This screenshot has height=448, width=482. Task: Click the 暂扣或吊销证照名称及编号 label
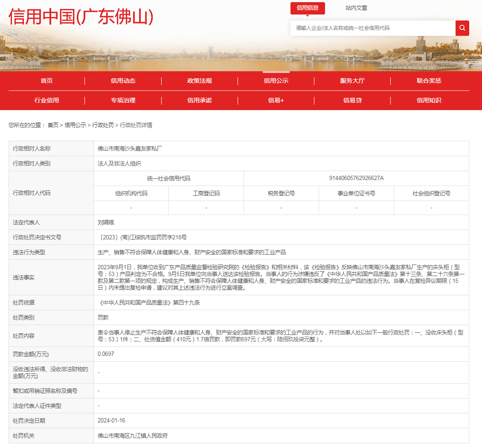[x=45, y=391]
